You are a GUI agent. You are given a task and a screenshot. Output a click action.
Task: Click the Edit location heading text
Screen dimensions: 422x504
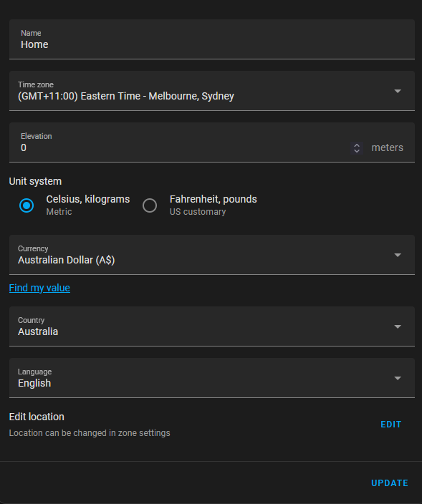37,417
